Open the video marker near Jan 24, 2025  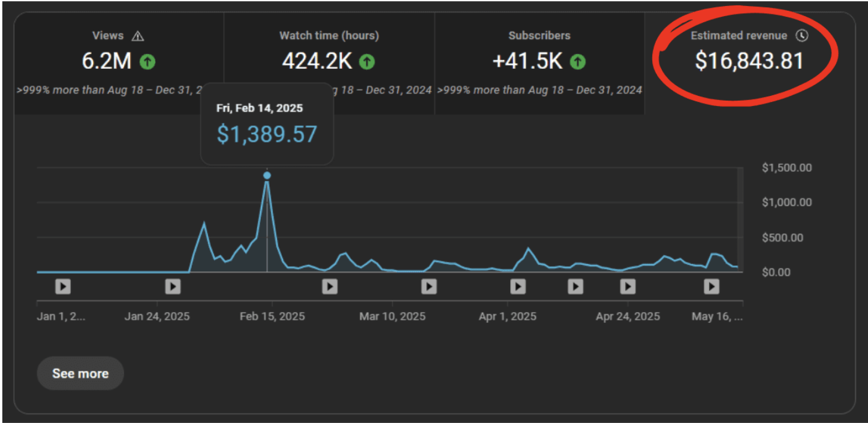point(173,286)
